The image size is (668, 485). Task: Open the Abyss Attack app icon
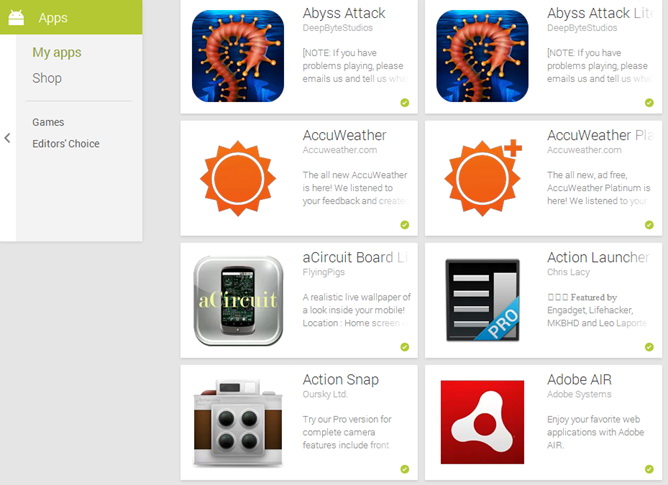[x=238, y=56]
